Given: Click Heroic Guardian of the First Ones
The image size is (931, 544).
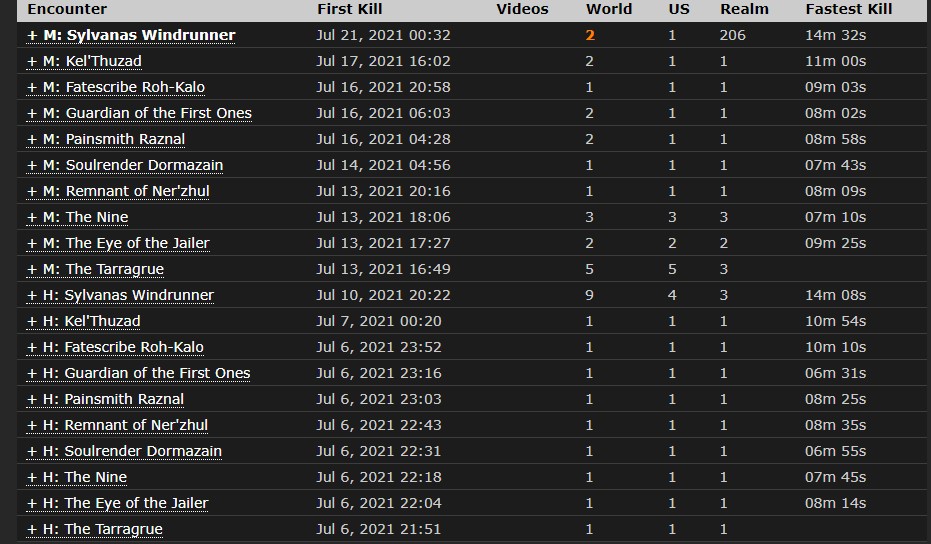Looking at the screenshot, I should click(138, 373).
